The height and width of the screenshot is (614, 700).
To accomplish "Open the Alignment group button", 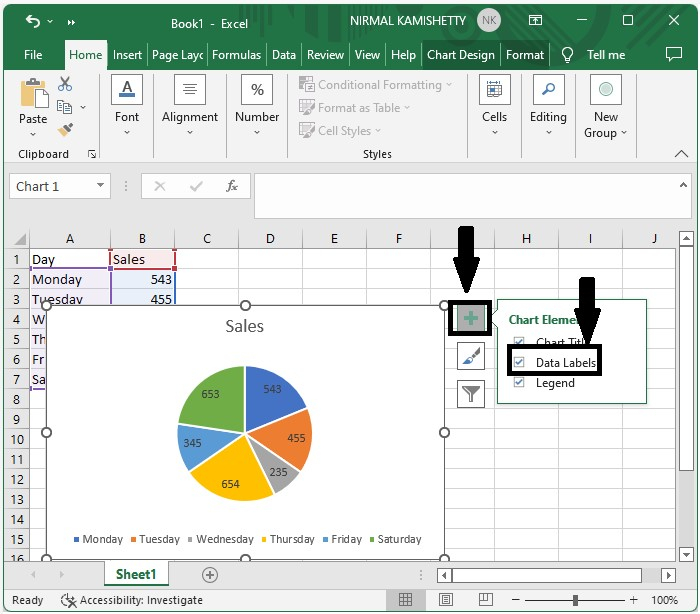I will (190, 105).
